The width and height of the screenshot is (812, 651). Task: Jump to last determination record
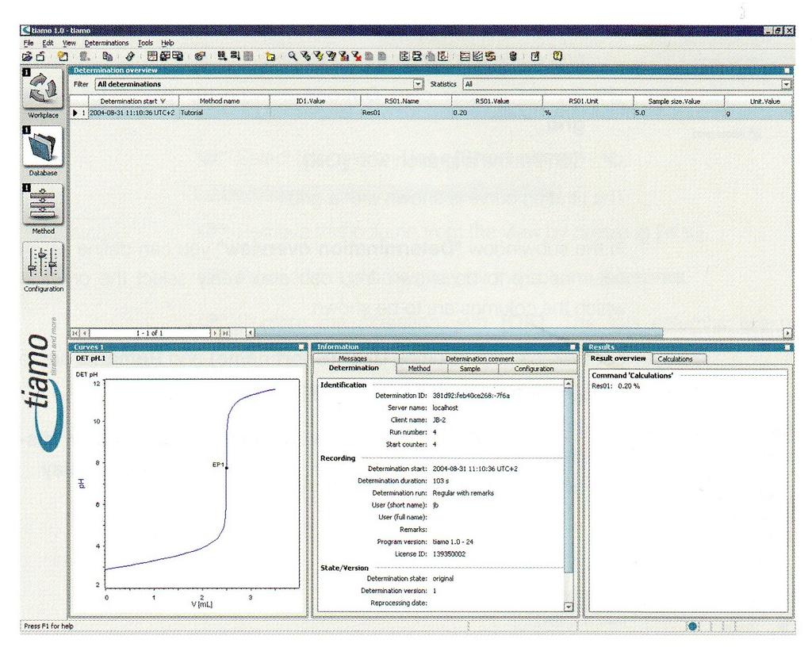(x=225, y=333)
